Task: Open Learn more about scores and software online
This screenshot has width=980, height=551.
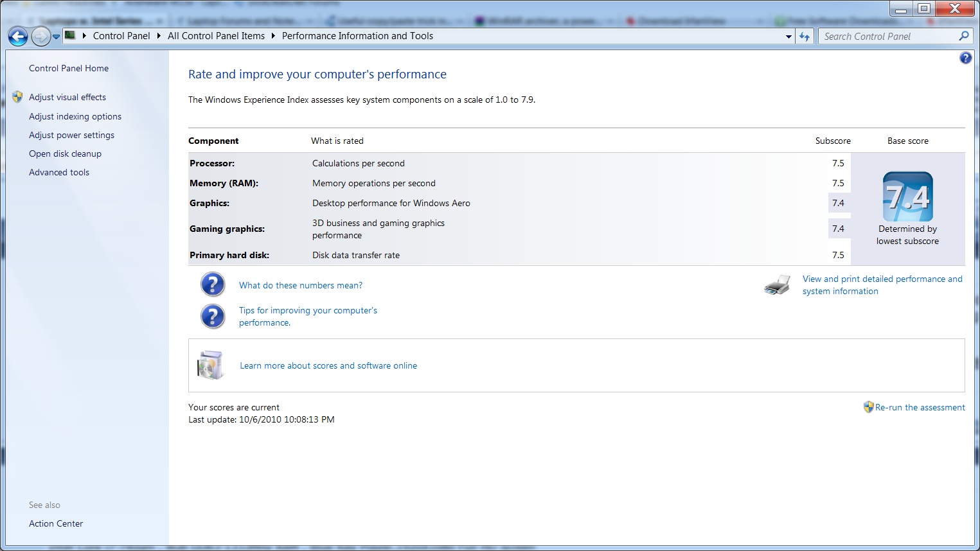Action: (x=328, y=365)
